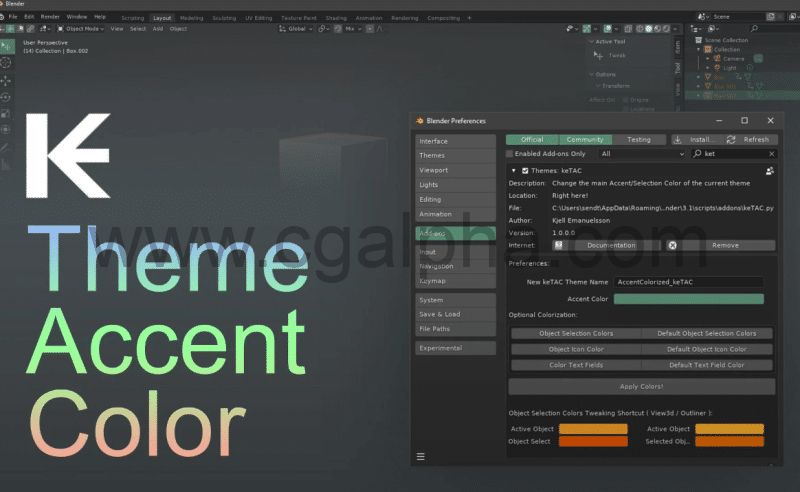Collapse the Themes: keTAC add-on details

tap(514, 171)
